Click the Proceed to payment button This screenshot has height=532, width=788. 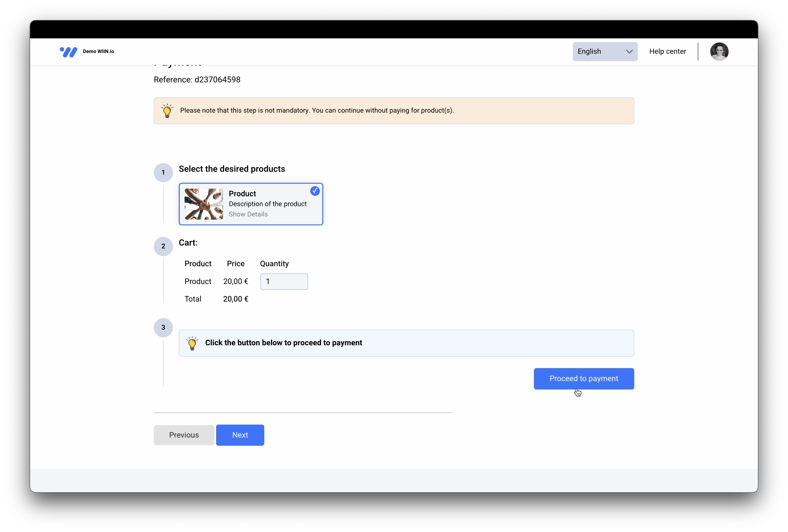point(583,379)
